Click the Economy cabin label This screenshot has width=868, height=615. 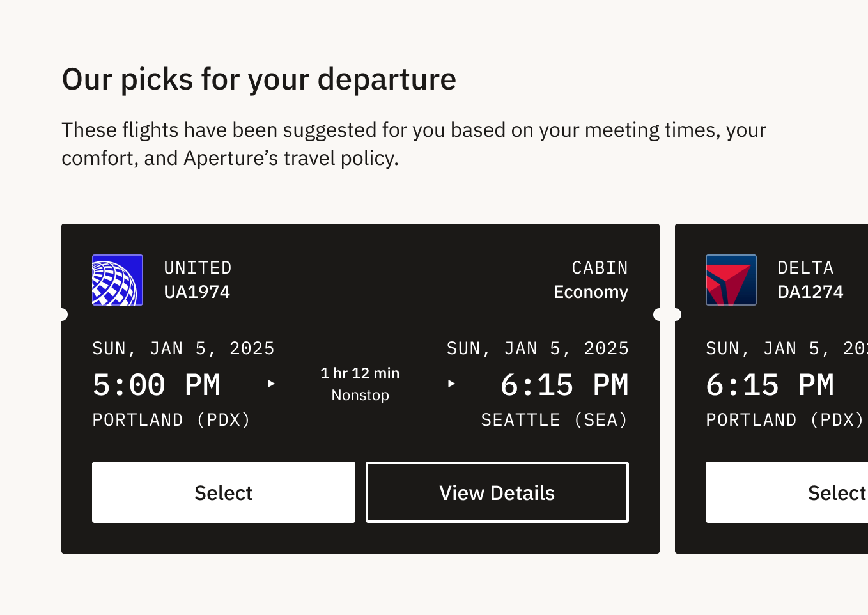coord(591,292)
